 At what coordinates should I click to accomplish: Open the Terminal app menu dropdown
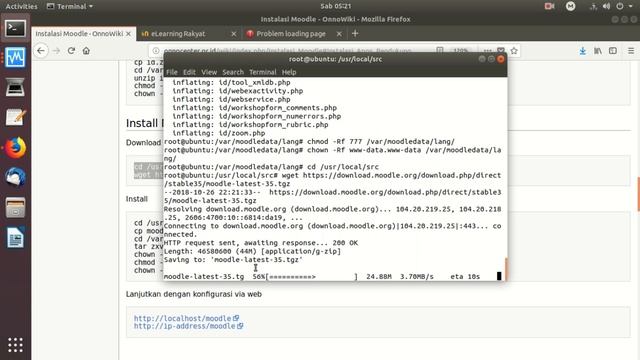pos(70,6)
